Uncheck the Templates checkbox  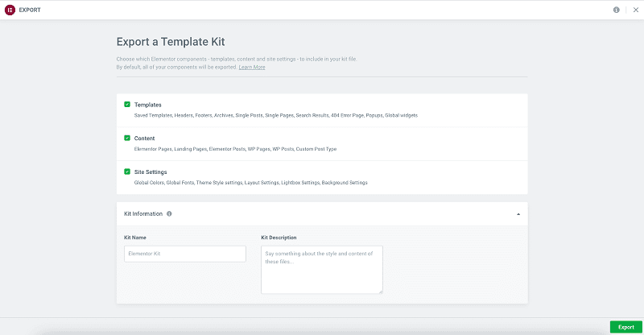coord(127,105)
